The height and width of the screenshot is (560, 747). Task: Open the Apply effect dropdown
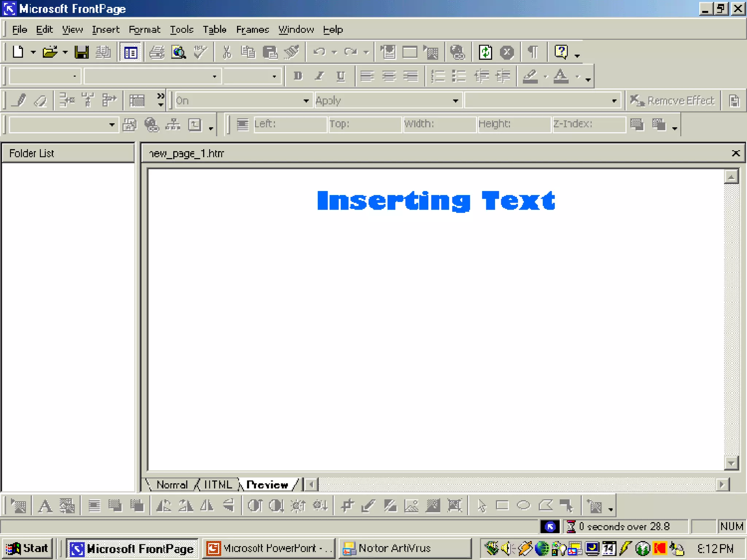pyautogui.click(x=455, y=101)
